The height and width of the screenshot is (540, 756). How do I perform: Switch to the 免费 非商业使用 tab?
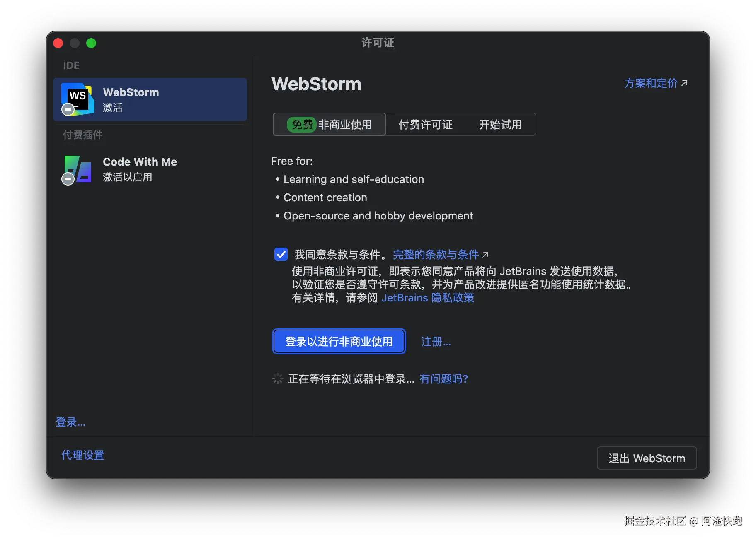tap(330, 124)
